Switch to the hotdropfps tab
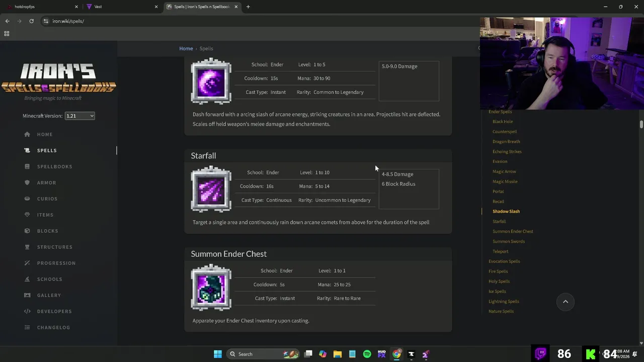The height and width of the screenshot is (362, 644). (x=43, y=7)
